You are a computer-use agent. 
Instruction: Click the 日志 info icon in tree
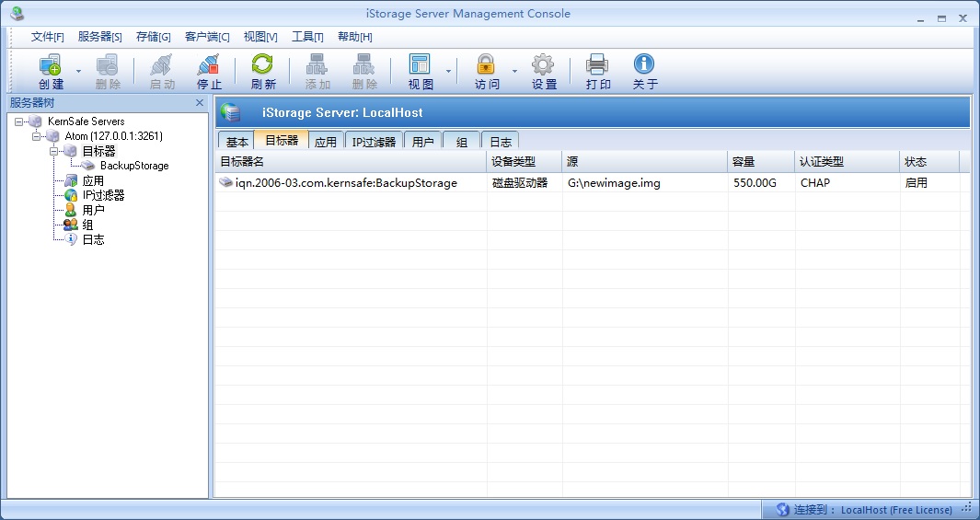71,238
